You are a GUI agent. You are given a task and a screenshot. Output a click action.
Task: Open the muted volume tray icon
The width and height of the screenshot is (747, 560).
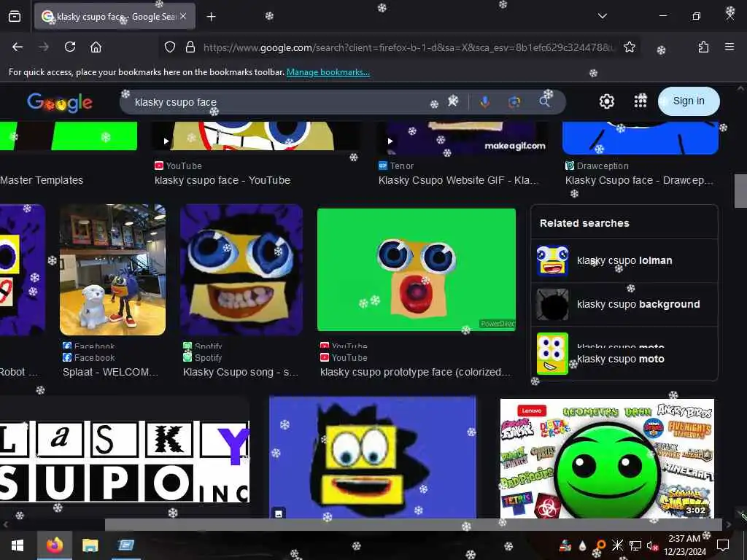653,545
